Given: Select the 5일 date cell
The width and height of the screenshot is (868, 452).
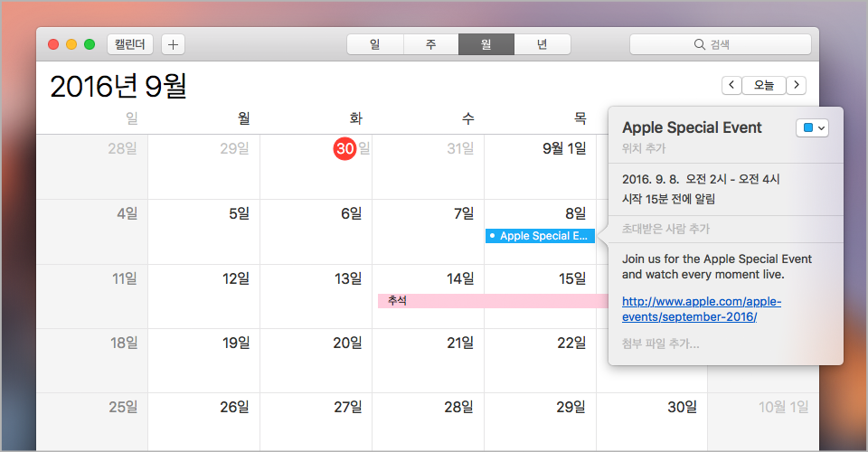Looking at the screenshot, I should click(204, 231).
